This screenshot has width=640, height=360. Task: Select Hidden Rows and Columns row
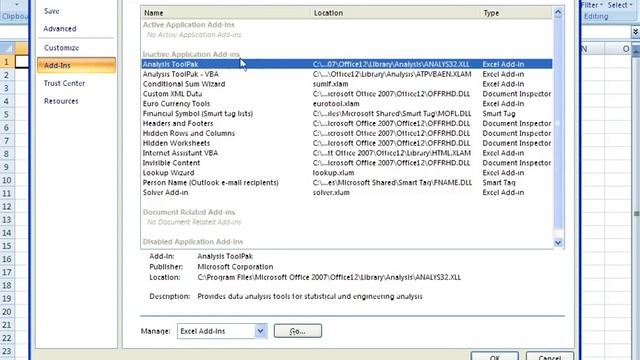click(x=347, y=133)
